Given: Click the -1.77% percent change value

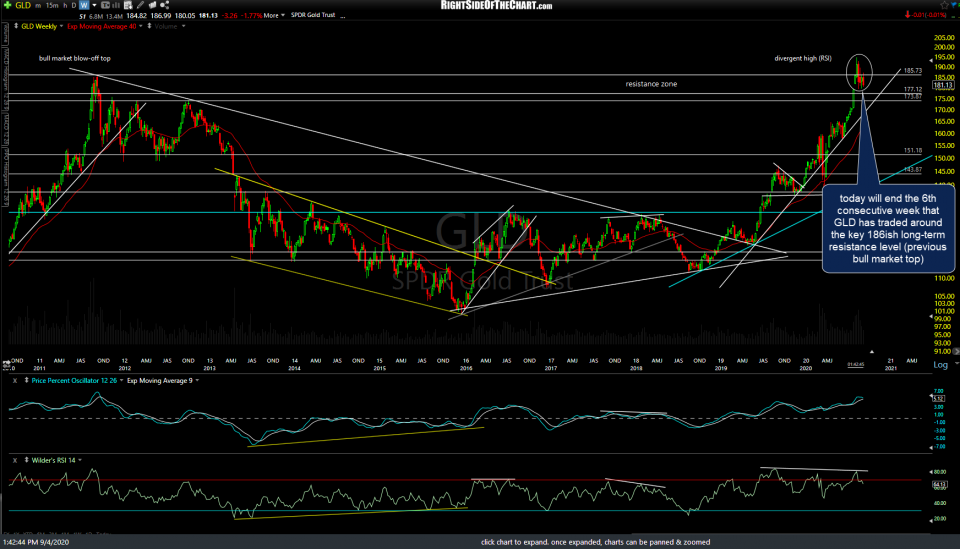Looking at the screenshot, I should coord(251,16).
